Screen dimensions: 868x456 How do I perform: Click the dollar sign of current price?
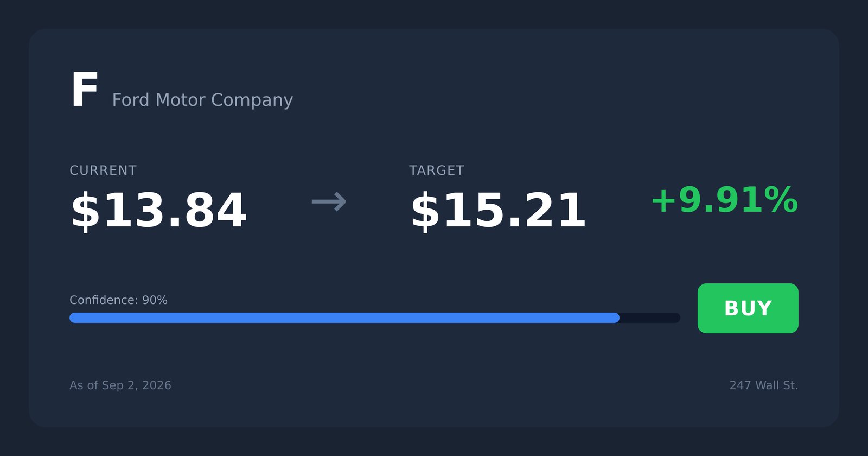(x=86, y=211)
